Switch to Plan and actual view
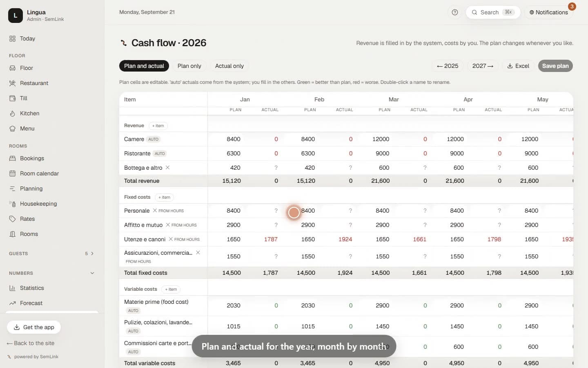The width and height of the screenshot is (588, 368). tap(144, 66)
